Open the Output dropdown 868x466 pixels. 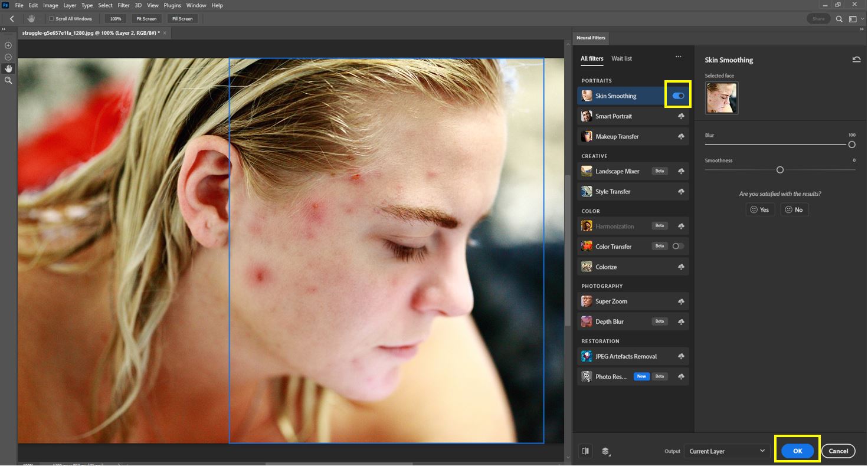[x=726, y=451]
